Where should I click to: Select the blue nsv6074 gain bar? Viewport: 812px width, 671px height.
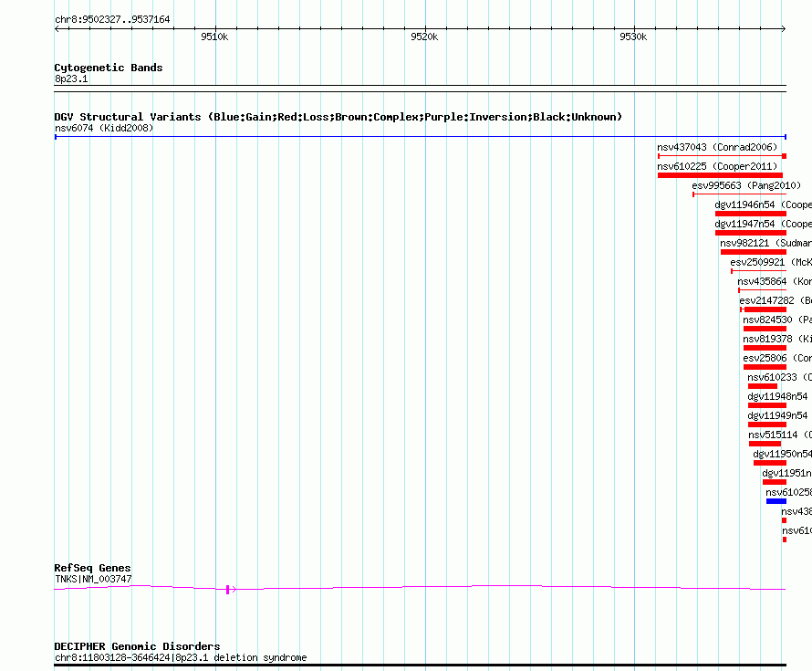point(421,137)
